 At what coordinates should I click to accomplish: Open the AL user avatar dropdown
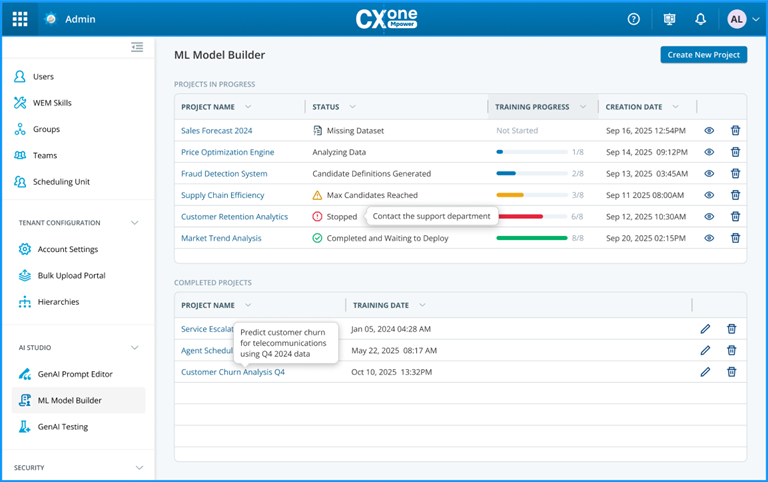(x=743, y=19)
